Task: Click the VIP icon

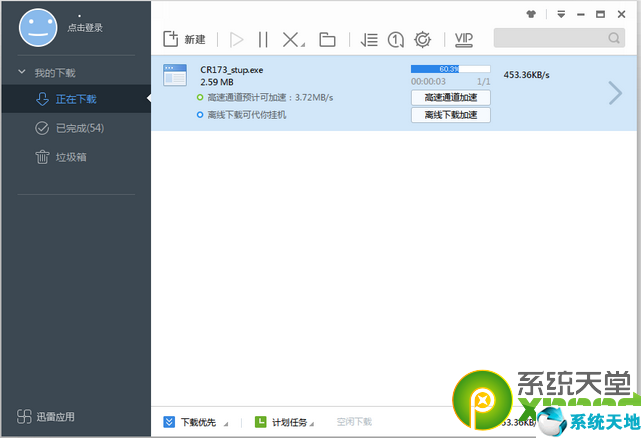Action: (x=464, y=40)
